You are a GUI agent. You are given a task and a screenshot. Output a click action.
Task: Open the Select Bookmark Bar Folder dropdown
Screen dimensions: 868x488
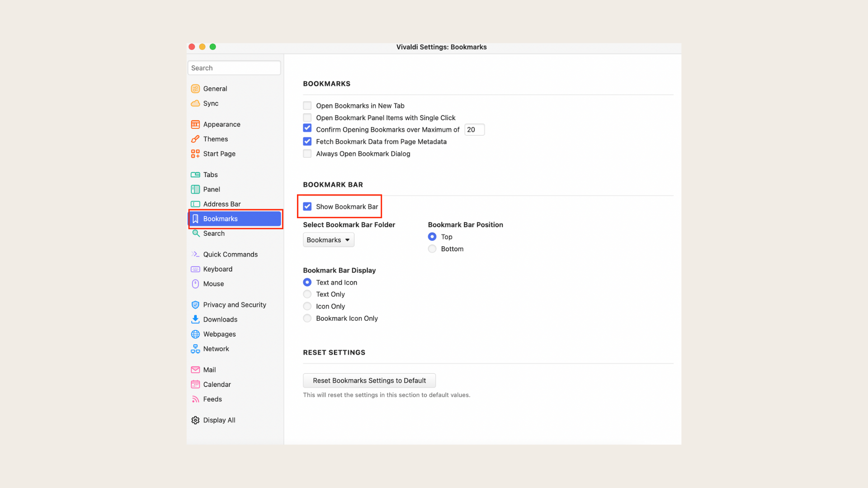328,239
